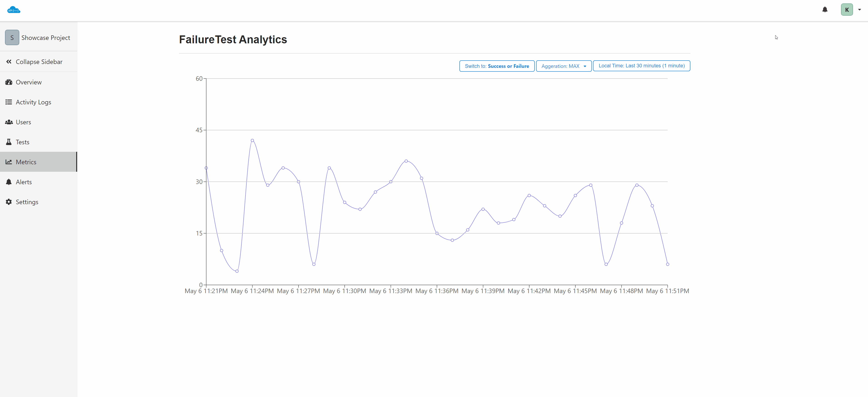
Task: Click the Alerts bell sidebar icon
Action: pos(9,182)
